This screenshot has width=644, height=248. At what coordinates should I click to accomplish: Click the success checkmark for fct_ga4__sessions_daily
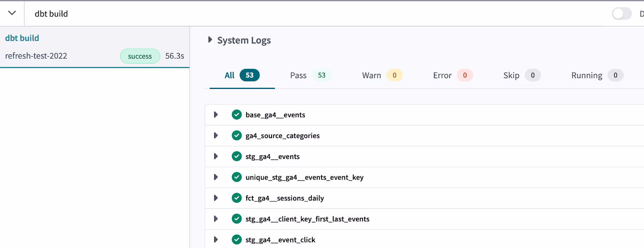[237, 198]
